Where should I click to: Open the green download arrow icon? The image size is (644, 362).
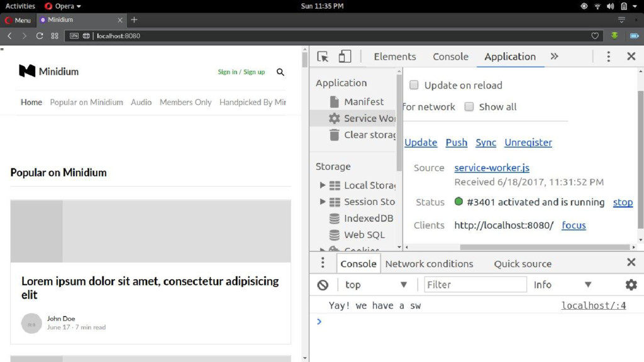pos(614,36)
